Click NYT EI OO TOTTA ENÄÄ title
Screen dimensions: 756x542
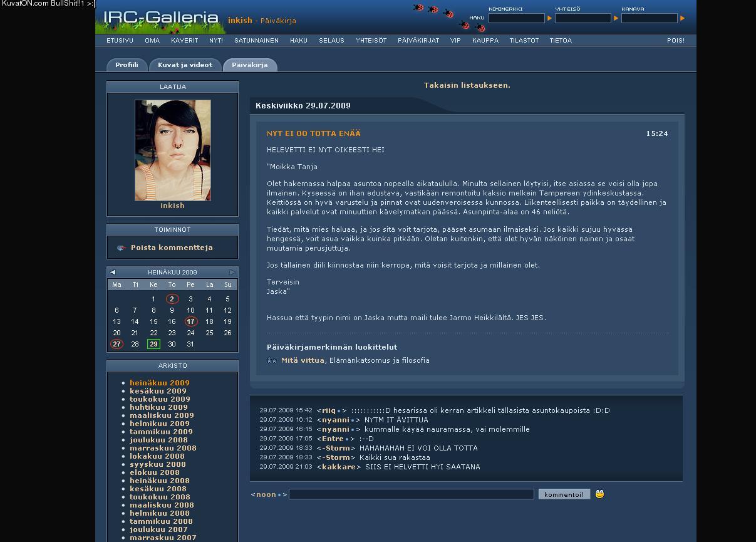(314, 133)
